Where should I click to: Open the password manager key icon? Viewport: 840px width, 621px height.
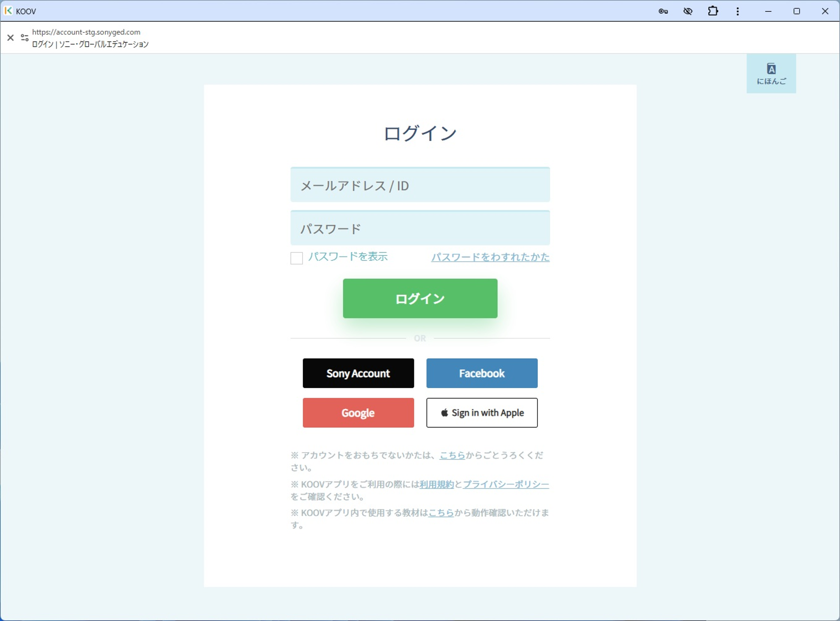(663, 11)
